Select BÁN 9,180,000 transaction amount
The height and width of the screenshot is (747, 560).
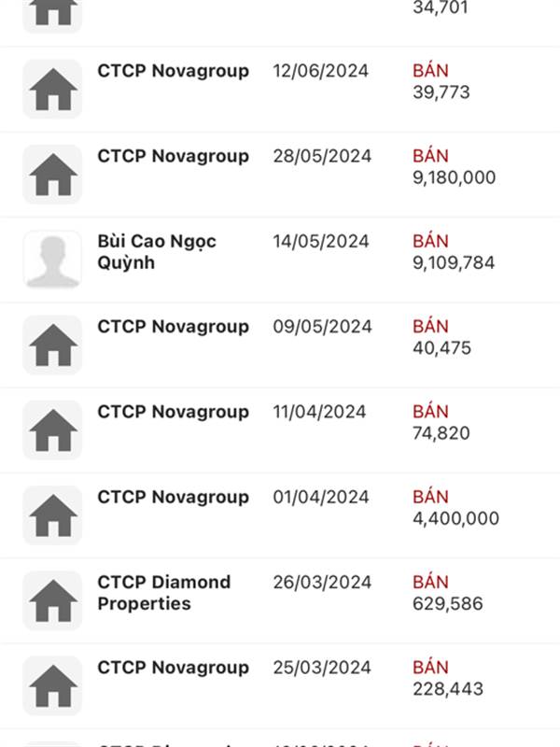(454, 167)
